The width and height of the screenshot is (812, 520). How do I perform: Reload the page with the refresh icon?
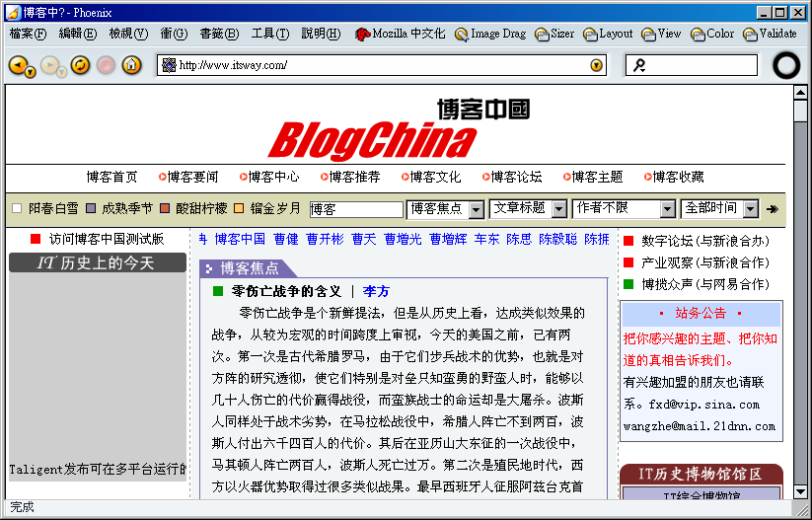tap(80, 65)
